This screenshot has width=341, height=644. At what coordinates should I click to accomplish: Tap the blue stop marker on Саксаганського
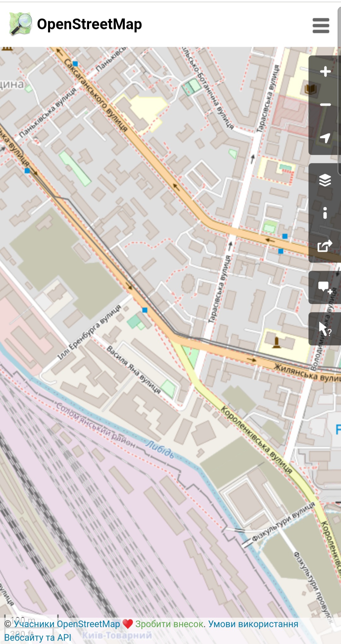[75, 64]
